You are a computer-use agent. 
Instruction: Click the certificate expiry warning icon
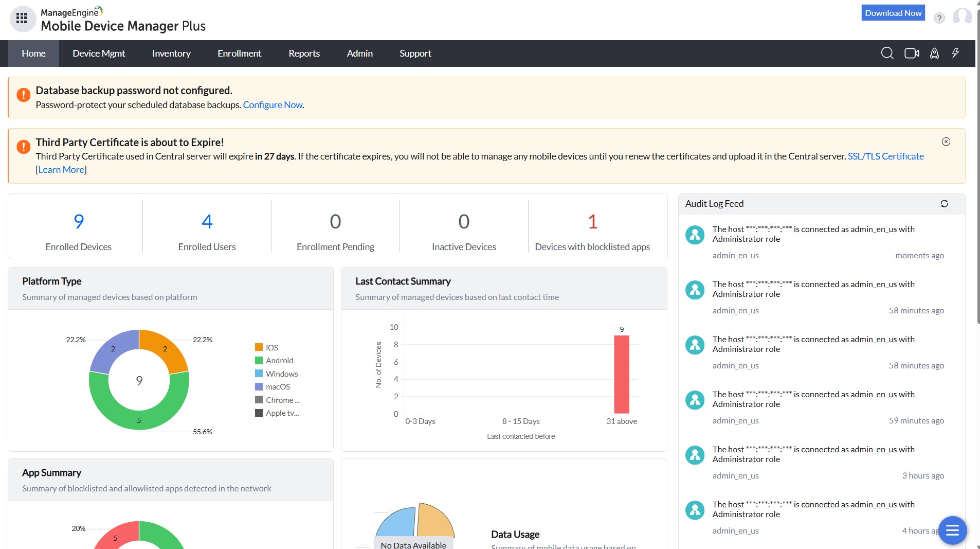point(23,147)
